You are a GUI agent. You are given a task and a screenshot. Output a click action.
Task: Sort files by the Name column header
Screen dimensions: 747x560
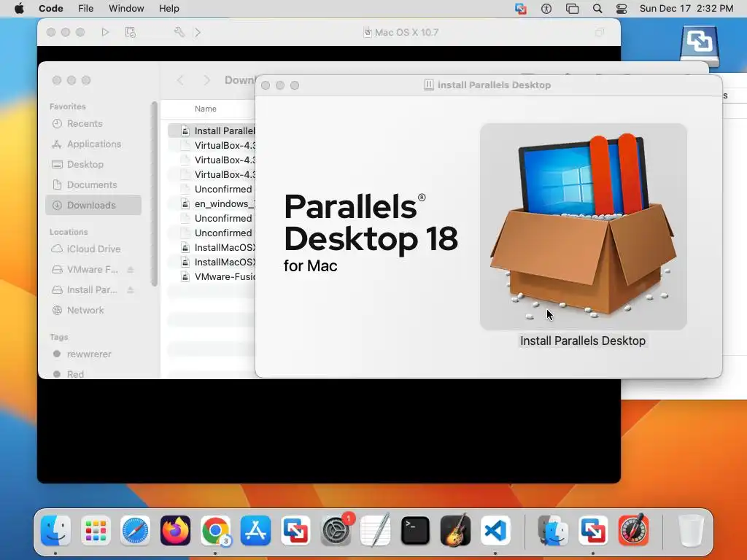[205, 109]
